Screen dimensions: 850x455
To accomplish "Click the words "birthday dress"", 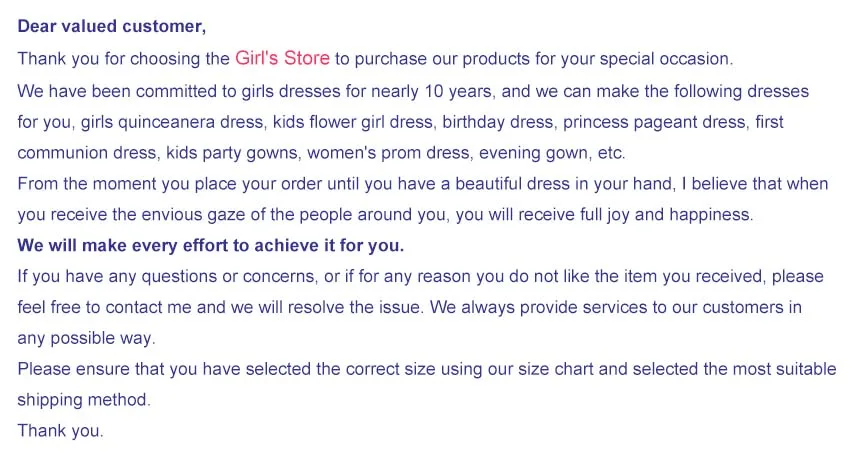I will (498, 122).
